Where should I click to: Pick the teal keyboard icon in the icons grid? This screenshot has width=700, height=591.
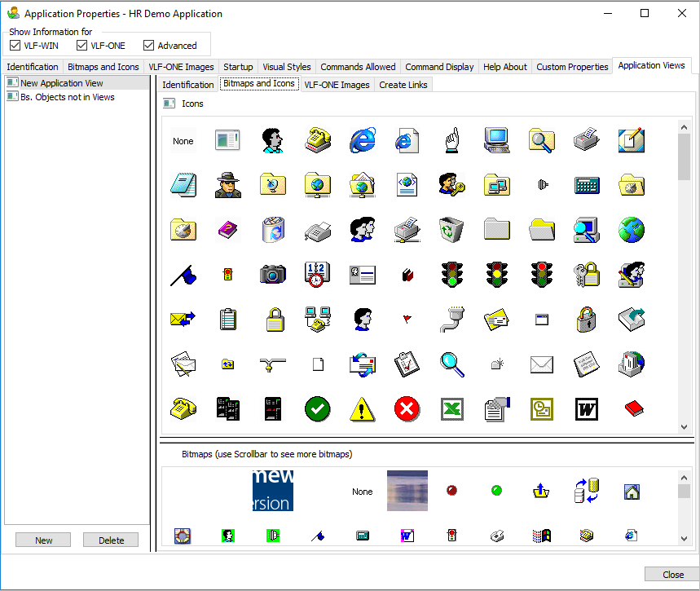[587, 185]
